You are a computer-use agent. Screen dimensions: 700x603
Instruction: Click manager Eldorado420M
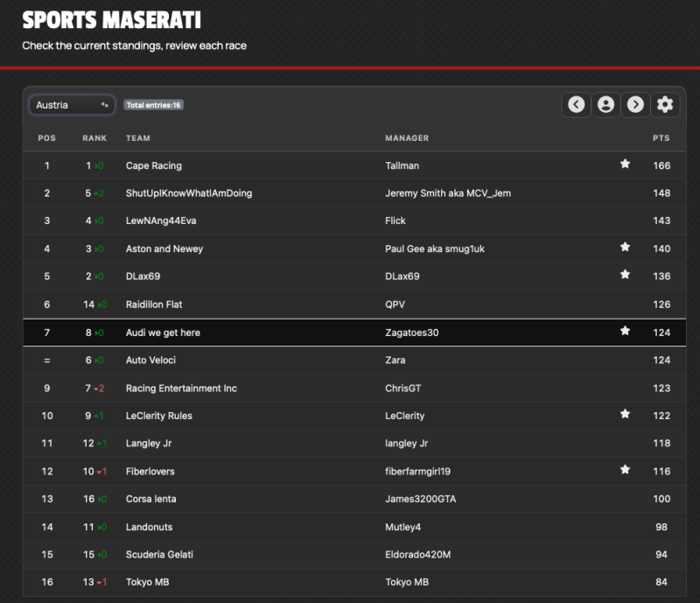click(x=418, y=554)
